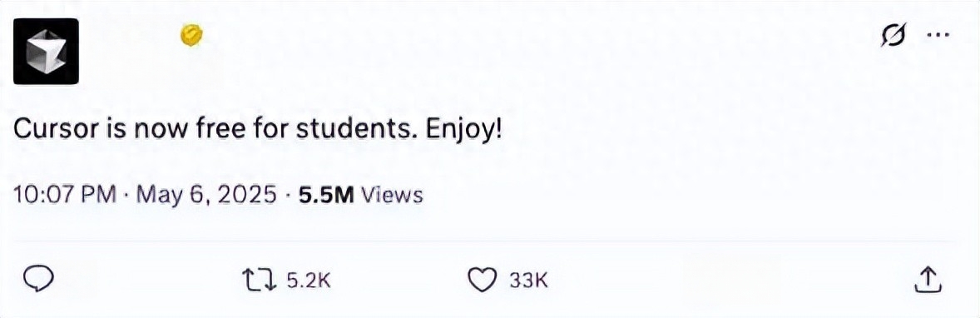Click the blank account name area beside avatar
This screenshot has height=318, width=980.
[130, 36]
